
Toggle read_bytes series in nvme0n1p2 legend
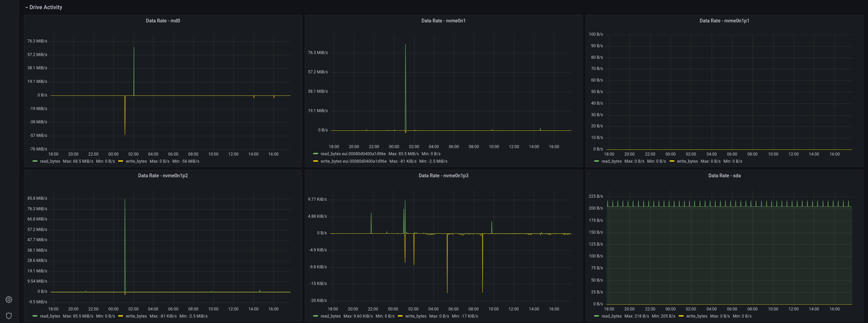click(x=50, y=316)
